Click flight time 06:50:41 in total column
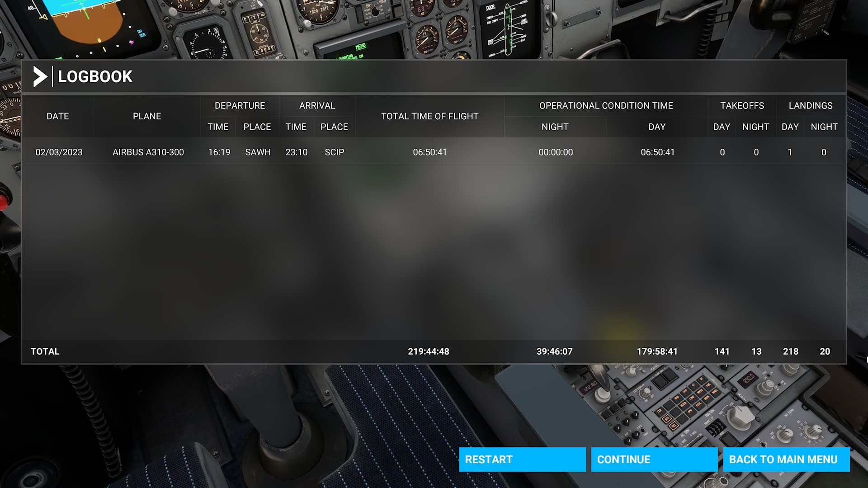Screen dimensions: 868x488 pos(429,152)
